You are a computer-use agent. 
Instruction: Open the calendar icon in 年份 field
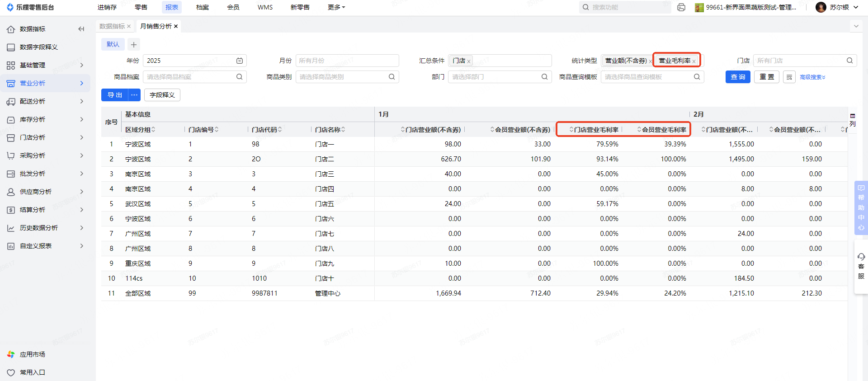point(240,61)
